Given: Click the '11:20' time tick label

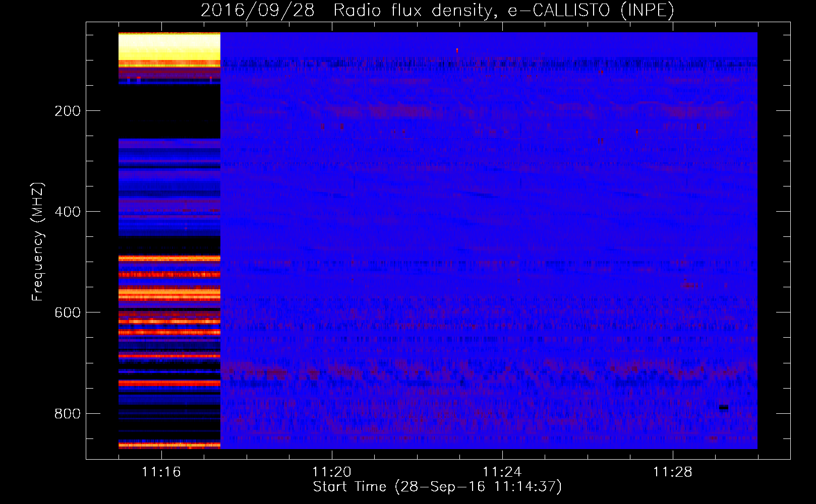Looking at the screenshot, I should 331,472.
